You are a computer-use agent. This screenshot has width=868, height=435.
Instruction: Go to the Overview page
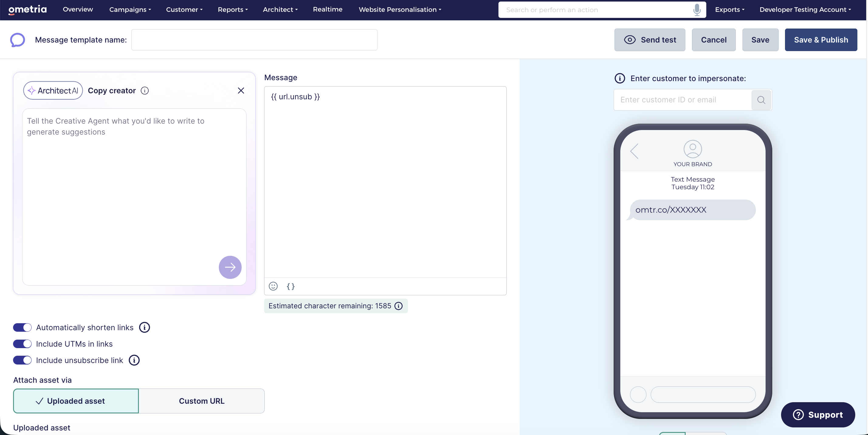click(x=78, y=9)
